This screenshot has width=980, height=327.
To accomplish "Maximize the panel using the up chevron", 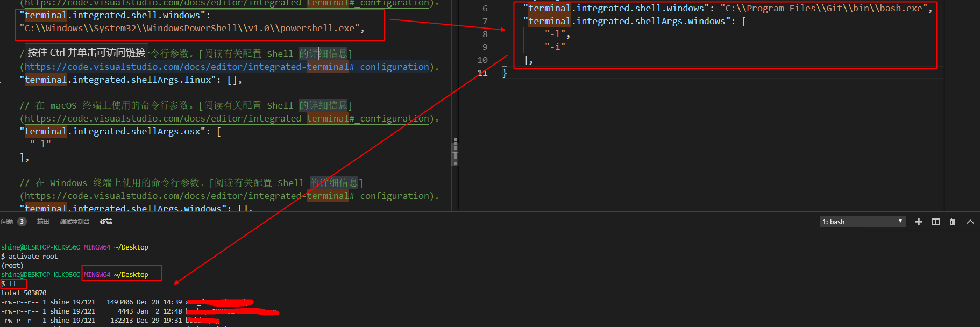I will tap(970, 222).
